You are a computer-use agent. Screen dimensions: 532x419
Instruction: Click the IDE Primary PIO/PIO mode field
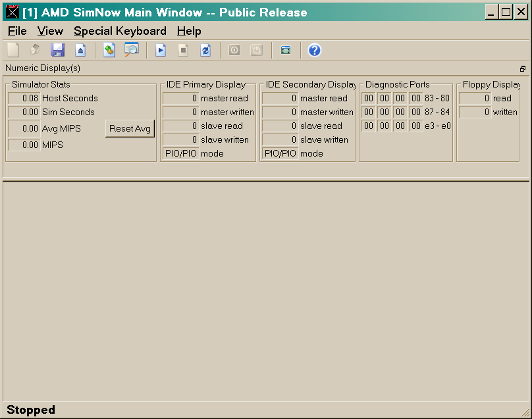pyautogui.click(x=180, y=153)
